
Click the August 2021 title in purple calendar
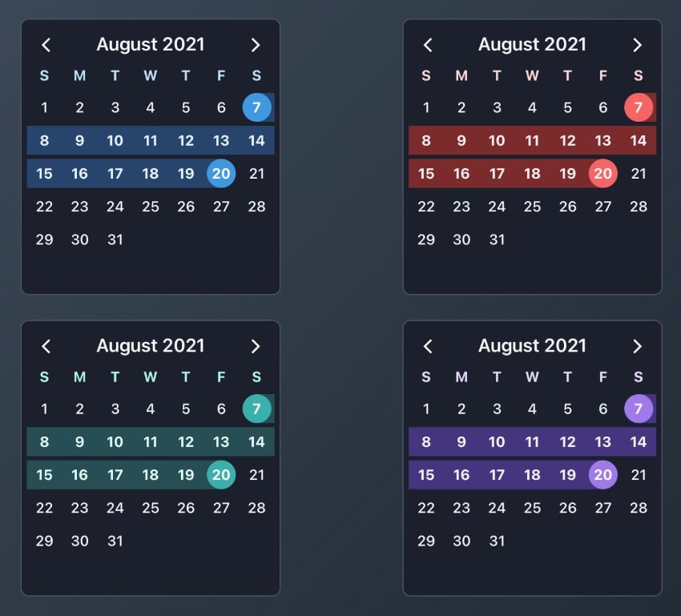pos(532,346)
